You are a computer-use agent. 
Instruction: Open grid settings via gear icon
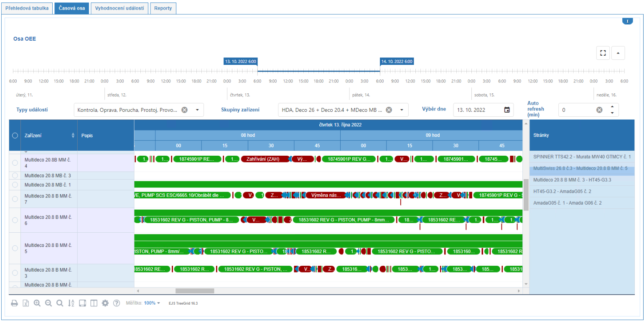(x=105, y=303)
